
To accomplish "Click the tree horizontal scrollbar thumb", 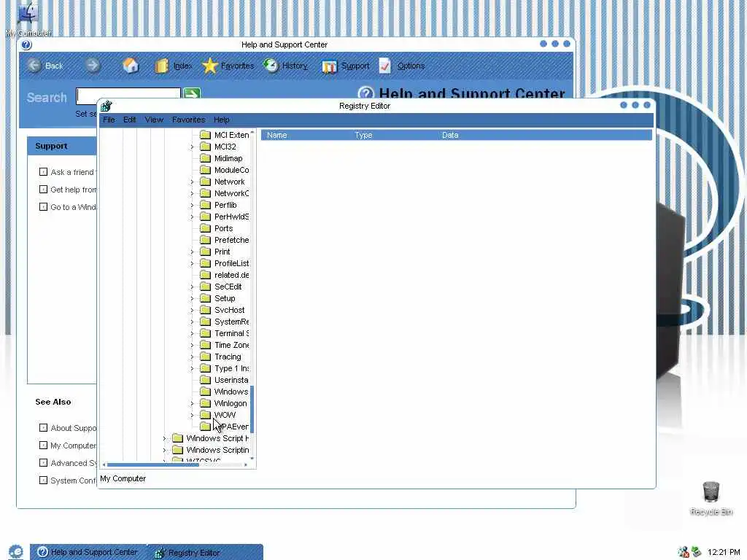I will [153, 464].
